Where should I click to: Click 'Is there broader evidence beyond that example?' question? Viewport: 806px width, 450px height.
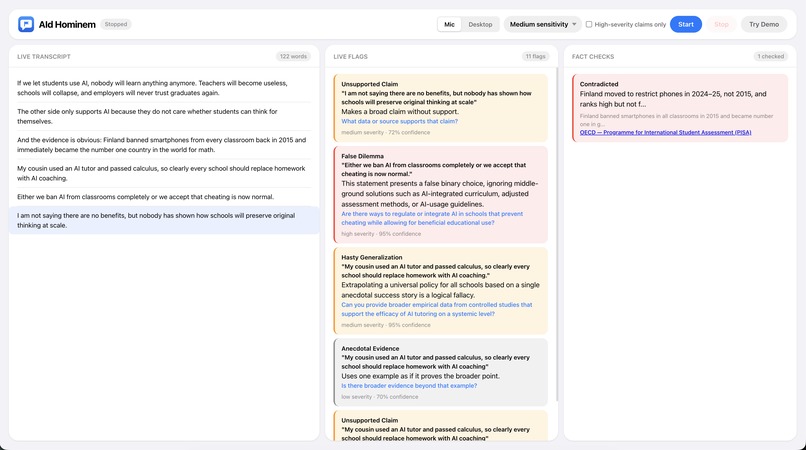(x=409, y=386)
